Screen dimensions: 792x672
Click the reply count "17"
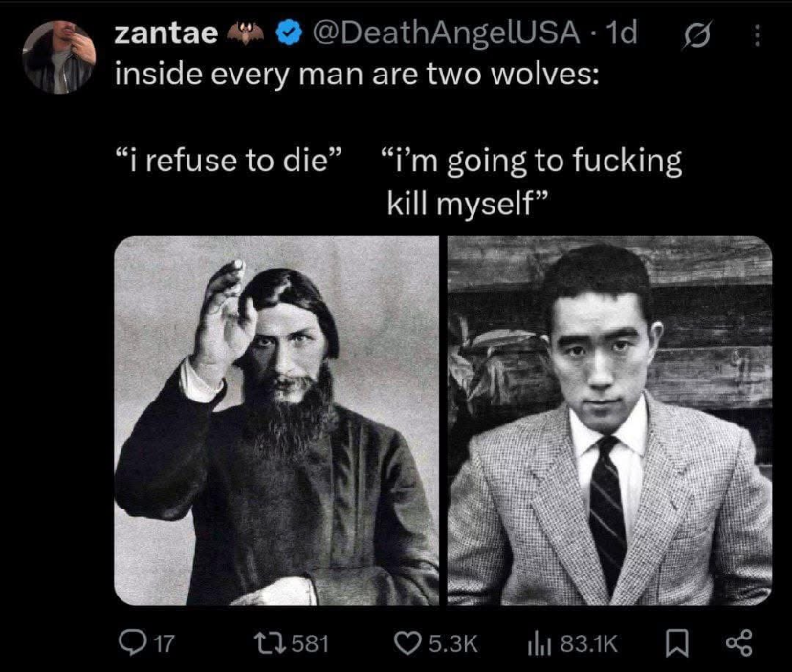(164, 643)
